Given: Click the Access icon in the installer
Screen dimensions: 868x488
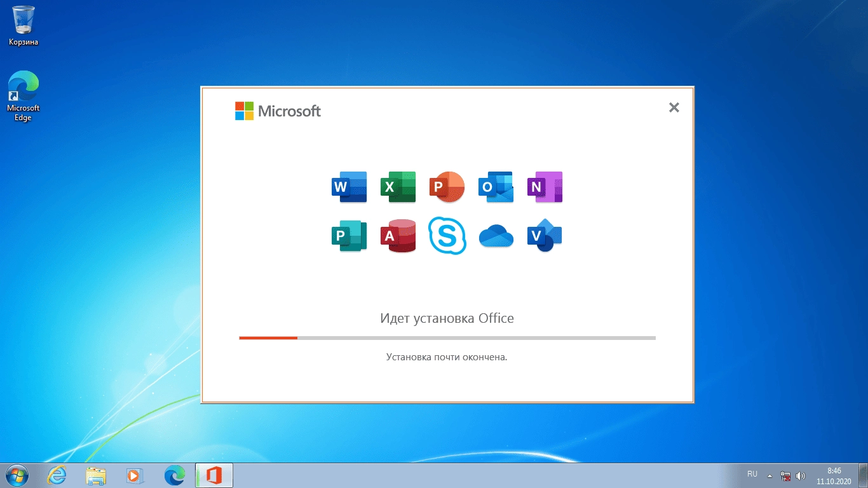Looking at the screenshot, I should pyautogui.click(x=398, y=236).
